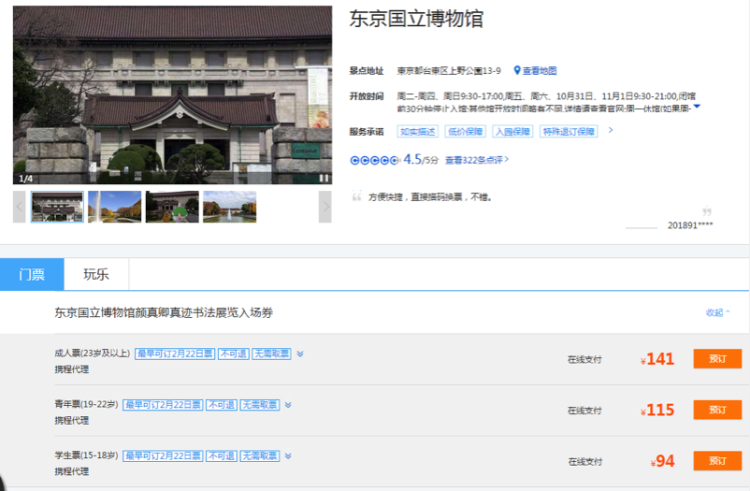Switch to the 玩乐 tab

click(x=97, y=274)
